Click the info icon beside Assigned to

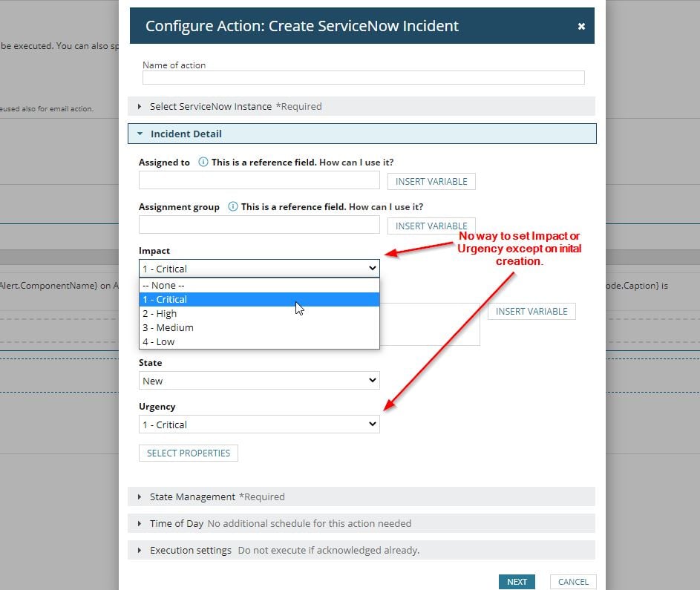203,162
